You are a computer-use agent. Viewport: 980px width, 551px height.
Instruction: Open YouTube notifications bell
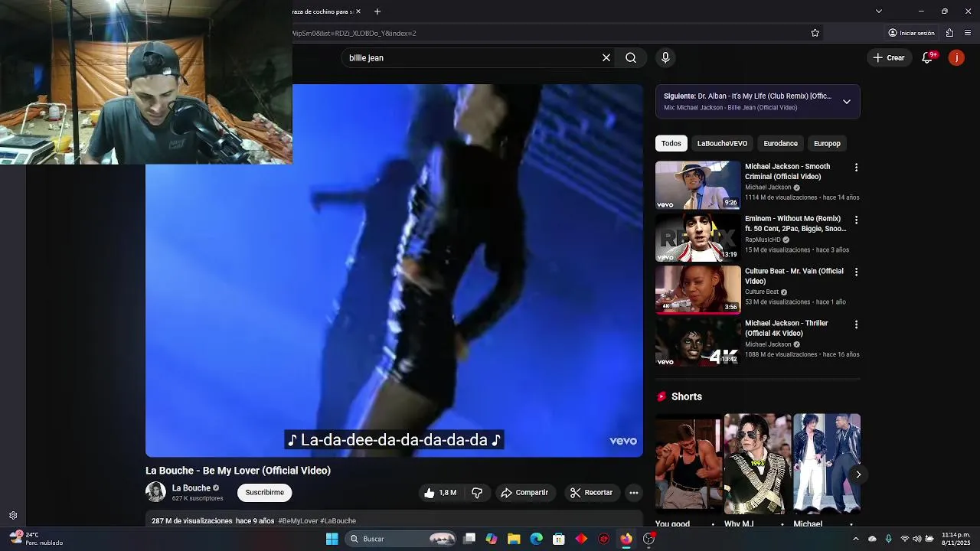[x=927, y=57]
